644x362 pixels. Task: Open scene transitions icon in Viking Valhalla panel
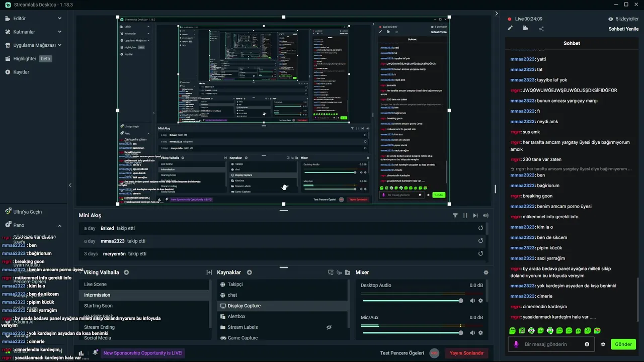[x=209, y=273]
